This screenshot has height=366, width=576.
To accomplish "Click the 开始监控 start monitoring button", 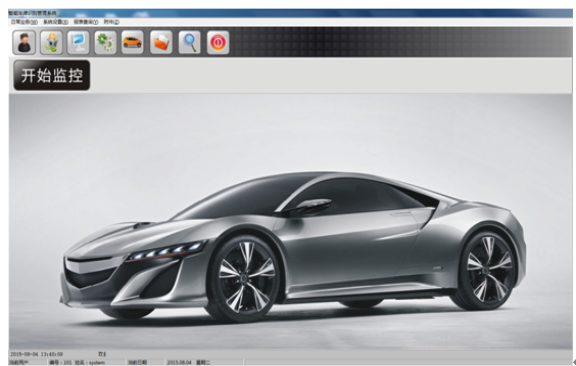I will (x=52, y=75).
